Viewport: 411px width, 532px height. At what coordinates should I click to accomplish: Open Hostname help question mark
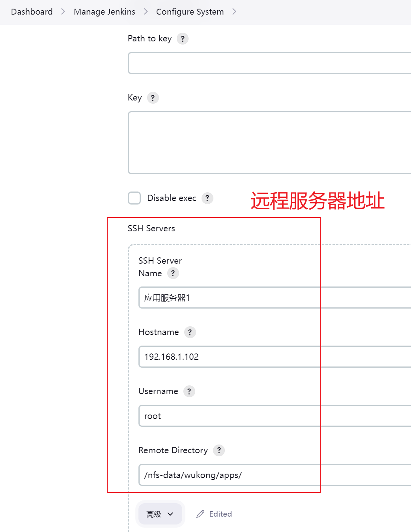(x=190, y=332)
